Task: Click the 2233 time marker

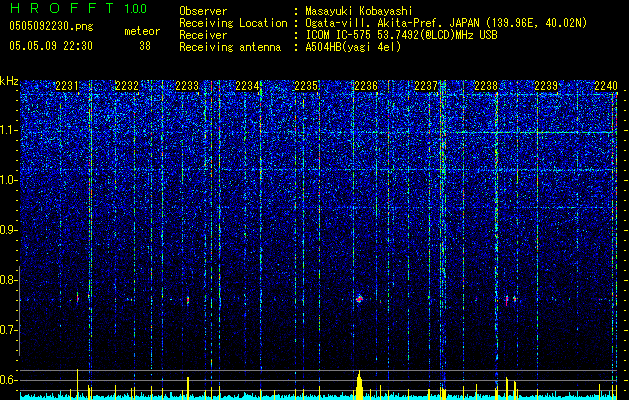Action: 187,86
